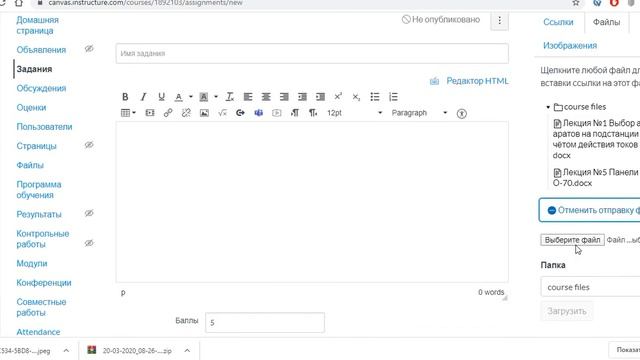Image resolution: width=640 pixels, height=360 pixels.
Task: Insert an image into the editor
Action: pyautogui.click(x=204, y=113)
